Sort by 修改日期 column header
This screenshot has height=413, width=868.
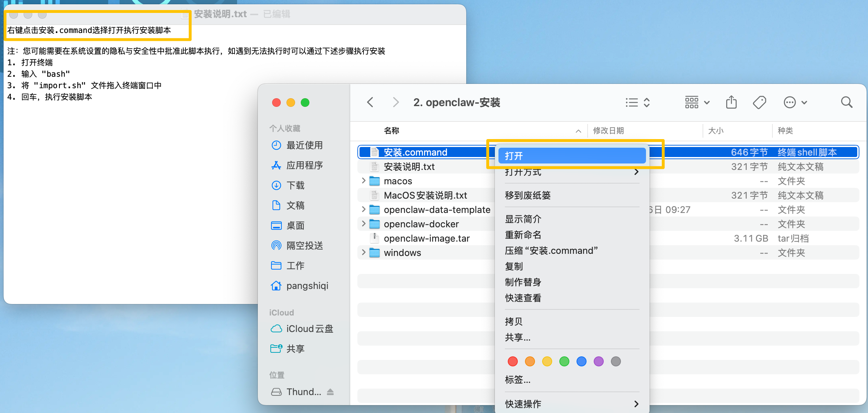click(609, 131)
